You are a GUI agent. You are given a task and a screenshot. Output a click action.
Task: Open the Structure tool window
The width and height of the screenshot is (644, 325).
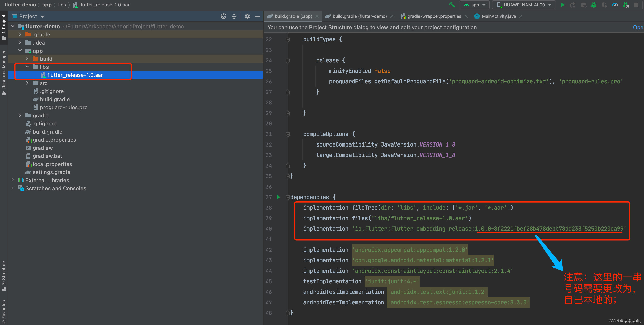[4, 275]
